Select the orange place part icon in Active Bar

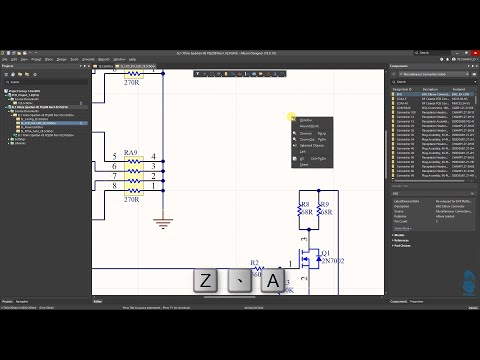point(226,74)
